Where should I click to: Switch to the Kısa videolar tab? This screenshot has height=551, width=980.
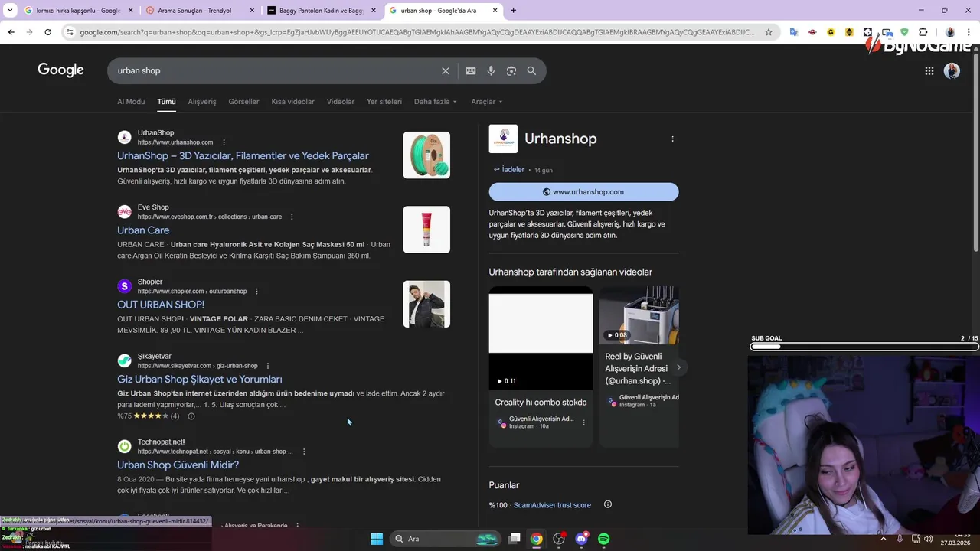pyautogui.click(x=292, y=102)
